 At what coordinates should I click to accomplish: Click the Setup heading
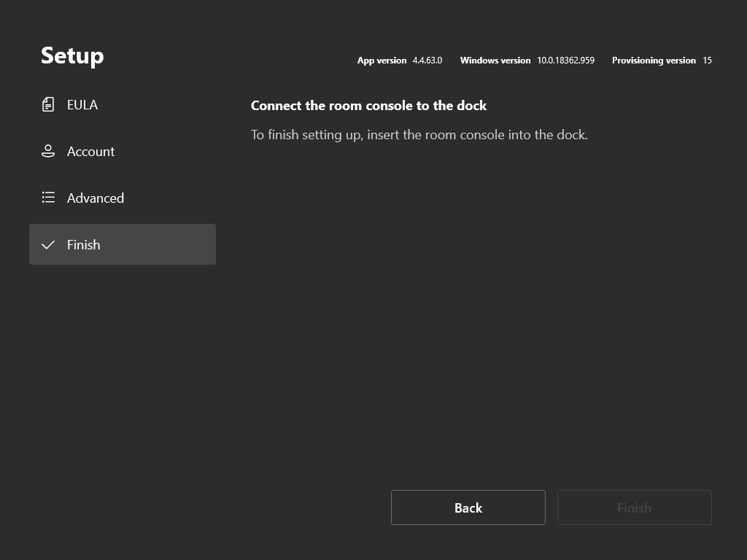(72, 56)
